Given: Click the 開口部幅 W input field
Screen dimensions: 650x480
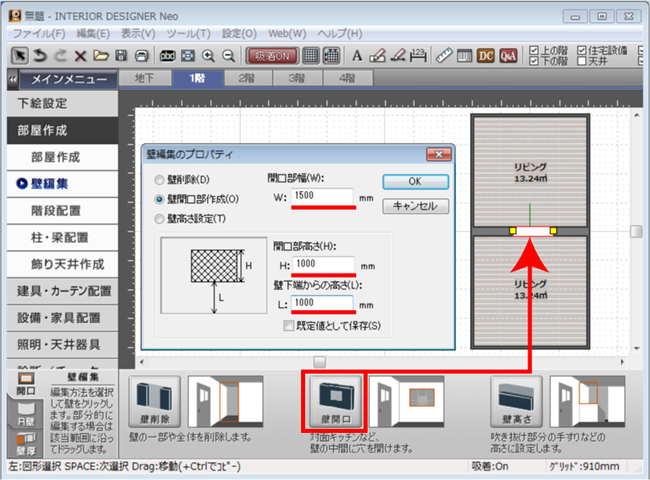Looking at the screenshot, I should click(x=323, y=196).
